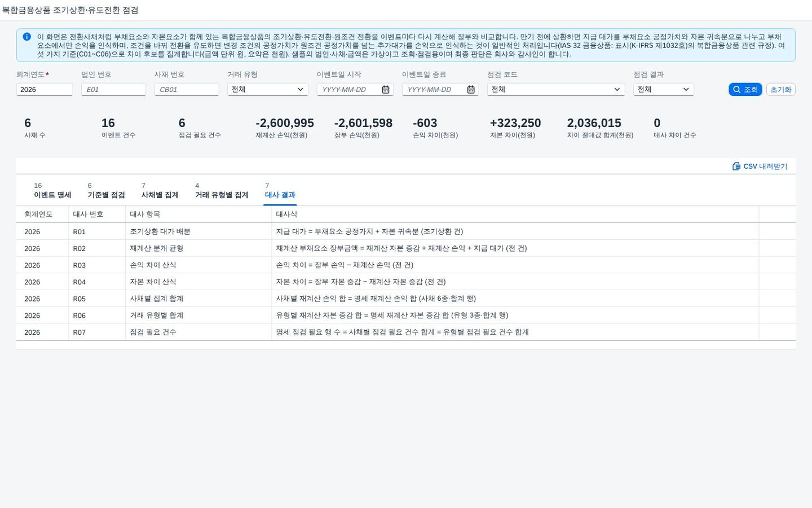Click the 이벤트 건수 value 16
The height and width of the screenshot is (508, 812).
tap(108, 123)
